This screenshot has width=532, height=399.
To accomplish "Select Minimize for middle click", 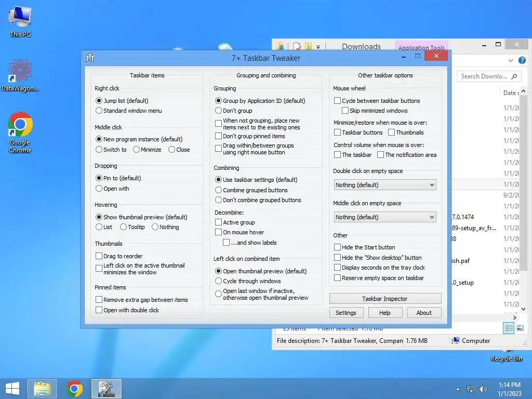I will pyautogui.click(x=147, y=150).
